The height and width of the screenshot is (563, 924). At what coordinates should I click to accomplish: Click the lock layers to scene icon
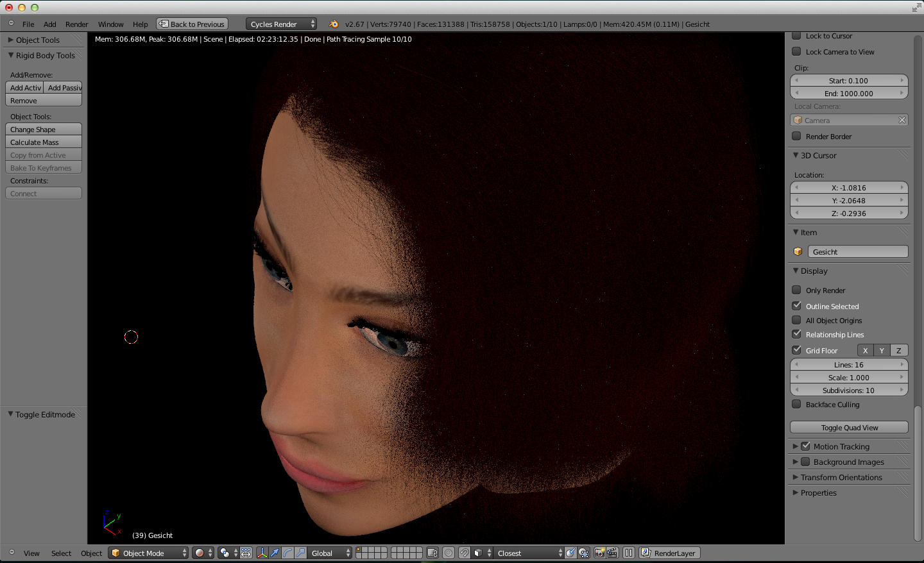click(x=432, y=553)
